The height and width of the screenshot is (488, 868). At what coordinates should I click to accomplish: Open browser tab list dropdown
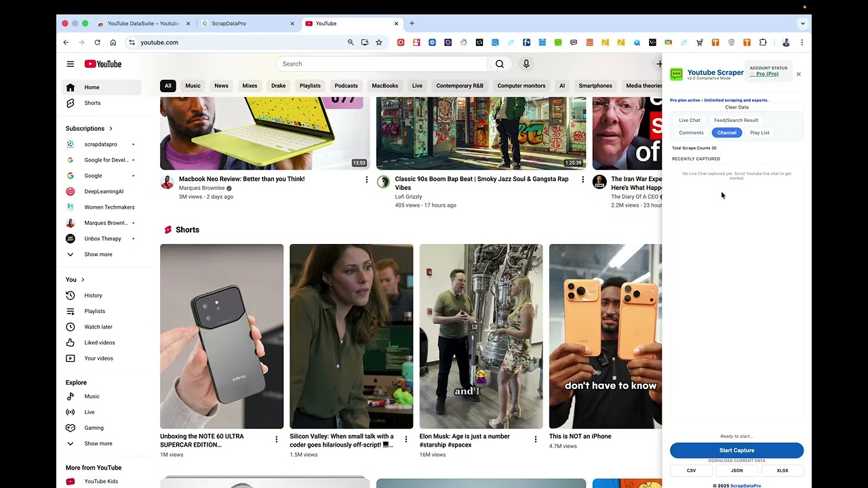pyautogui.click(x=802, y=23)
